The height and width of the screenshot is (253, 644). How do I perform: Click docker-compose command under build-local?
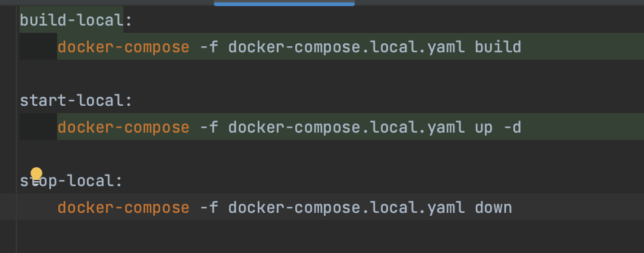[123, 47]
